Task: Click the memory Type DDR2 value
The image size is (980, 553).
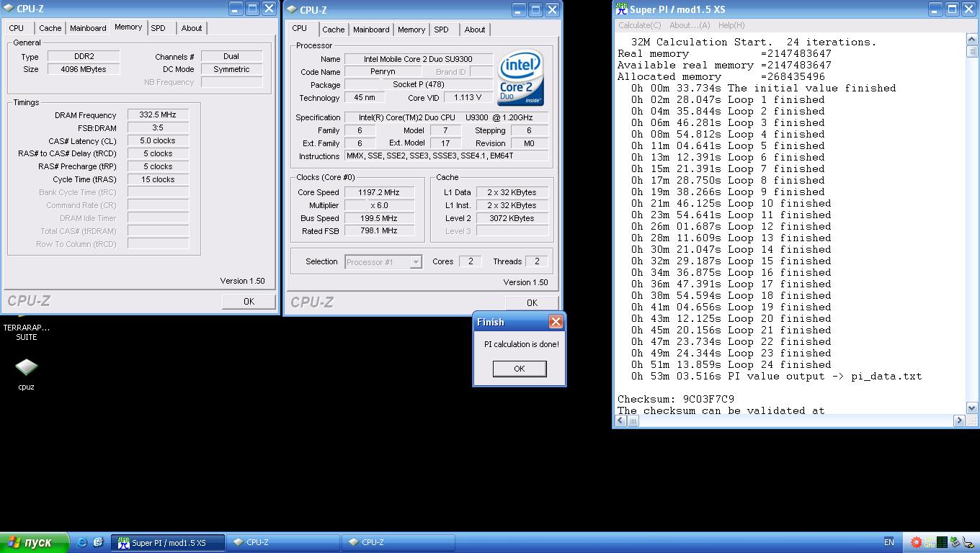Action: (84, 56)
